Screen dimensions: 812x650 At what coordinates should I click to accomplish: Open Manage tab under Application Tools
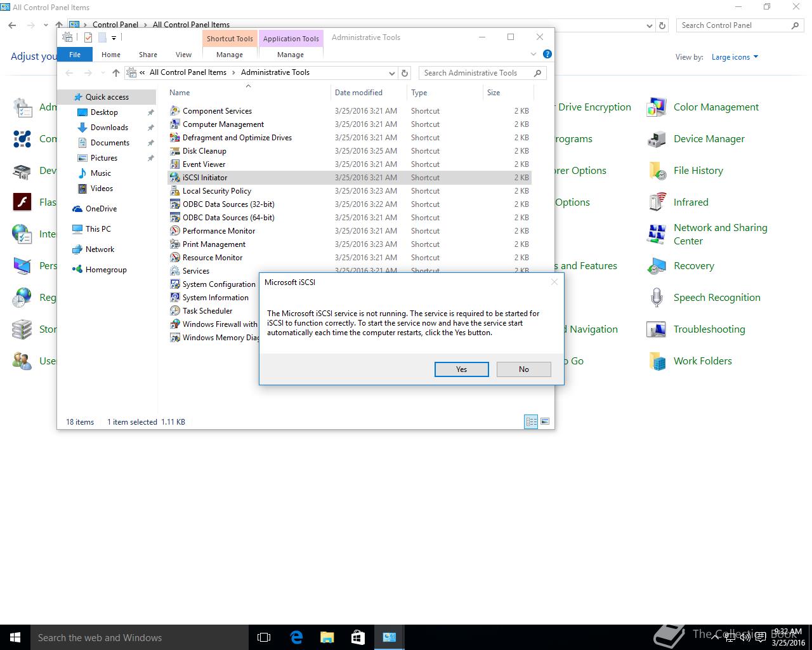click(291, 55)
